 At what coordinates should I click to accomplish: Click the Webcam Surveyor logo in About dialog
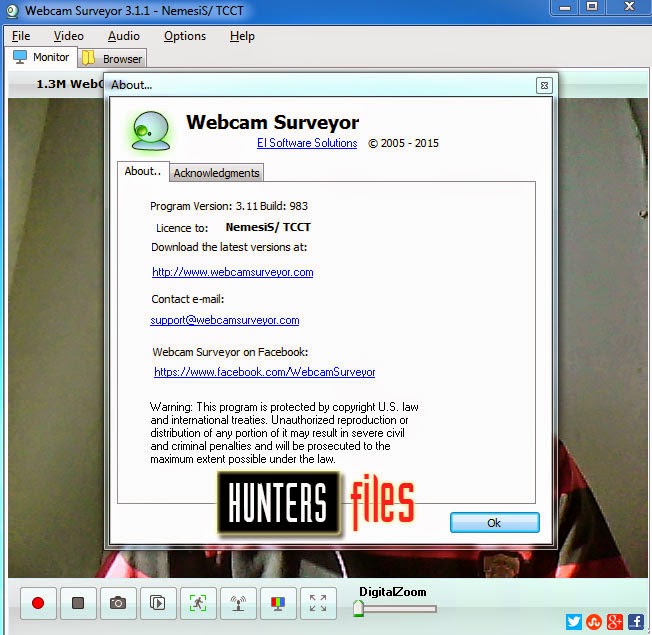(151, 131)
